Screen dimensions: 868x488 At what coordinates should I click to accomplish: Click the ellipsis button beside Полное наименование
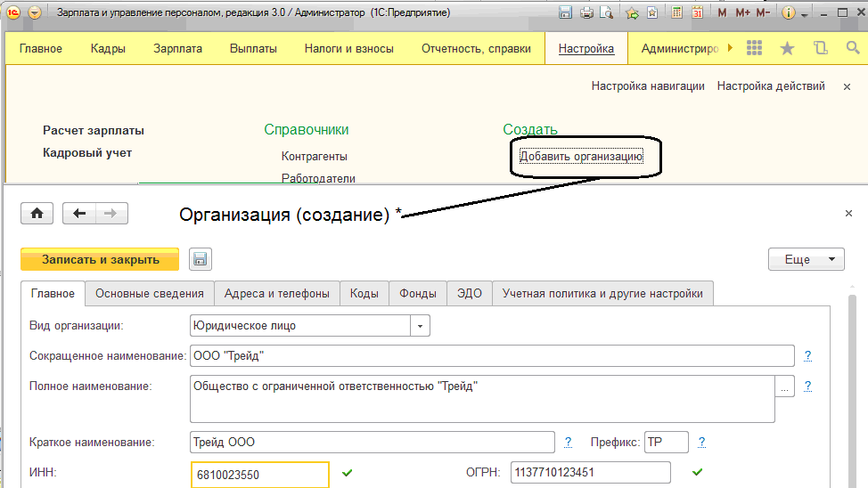point(784,388)
